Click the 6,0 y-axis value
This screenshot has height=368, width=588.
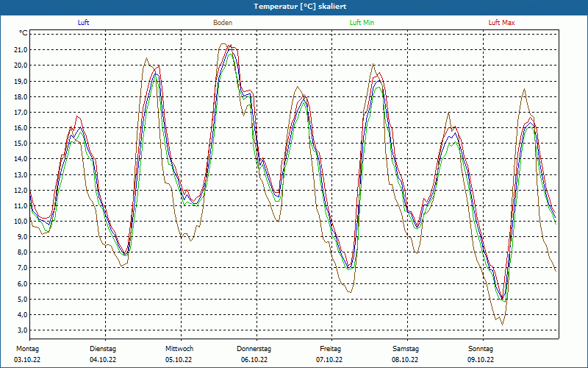pyautogui.click(x=22, y=283)
